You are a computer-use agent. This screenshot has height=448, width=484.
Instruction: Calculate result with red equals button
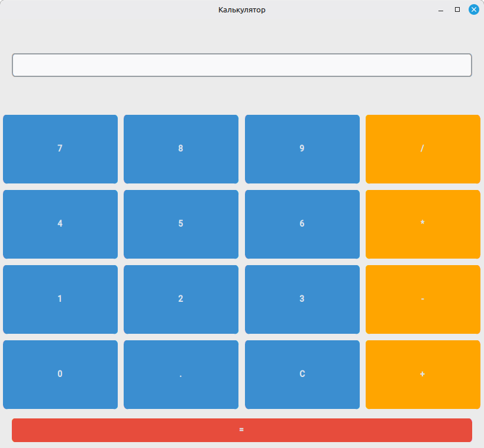241,430
